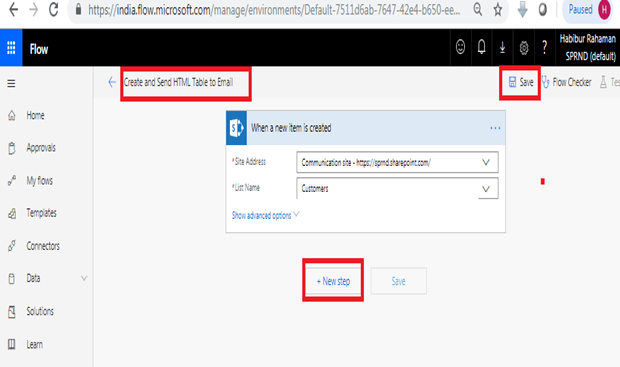Go back with the flow editor arrow

[112, 82]
